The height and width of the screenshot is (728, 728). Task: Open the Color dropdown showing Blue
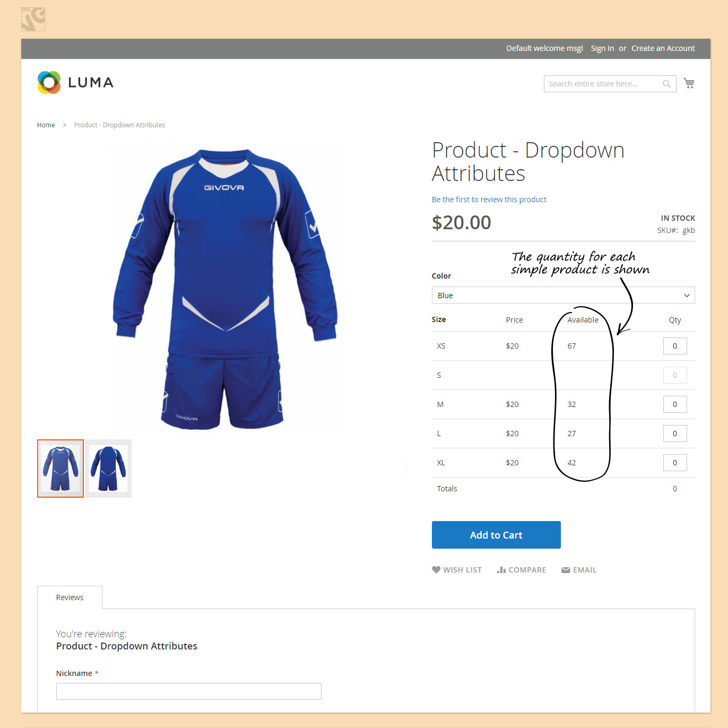[563, 295]
